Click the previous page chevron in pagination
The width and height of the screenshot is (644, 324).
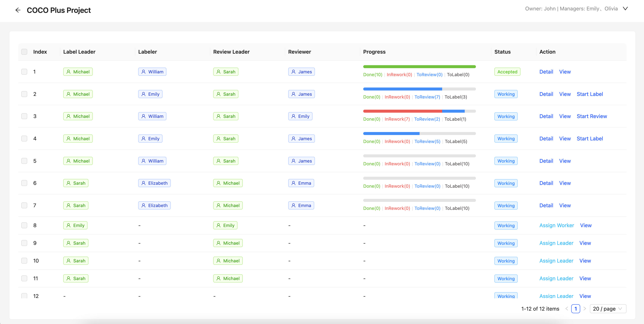click(x=567, y=309)
